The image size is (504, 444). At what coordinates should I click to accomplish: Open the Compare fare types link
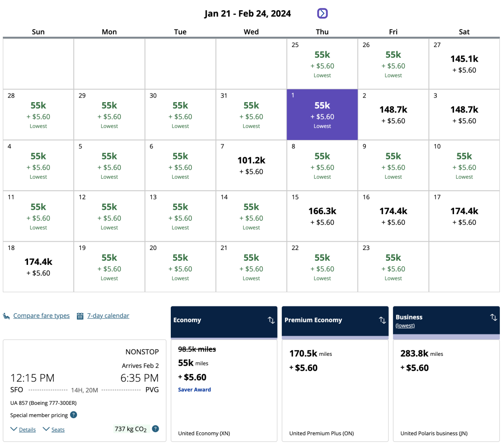coord(41,316)
